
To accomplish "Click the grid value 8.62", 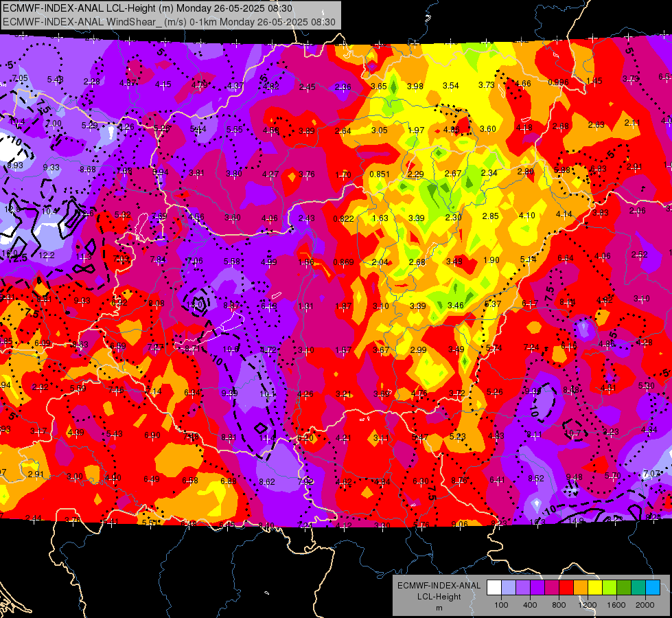I will point(266,482).
